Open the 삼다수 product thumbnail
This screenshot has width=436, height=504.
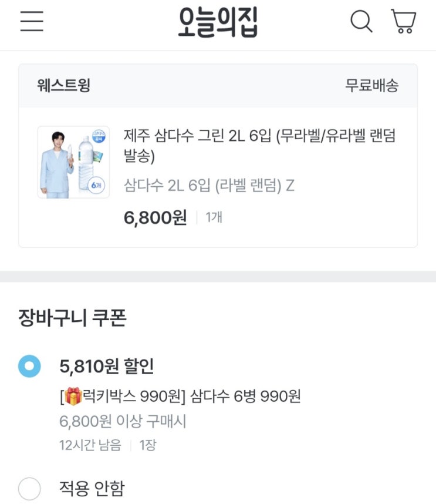tap(73, 162)
